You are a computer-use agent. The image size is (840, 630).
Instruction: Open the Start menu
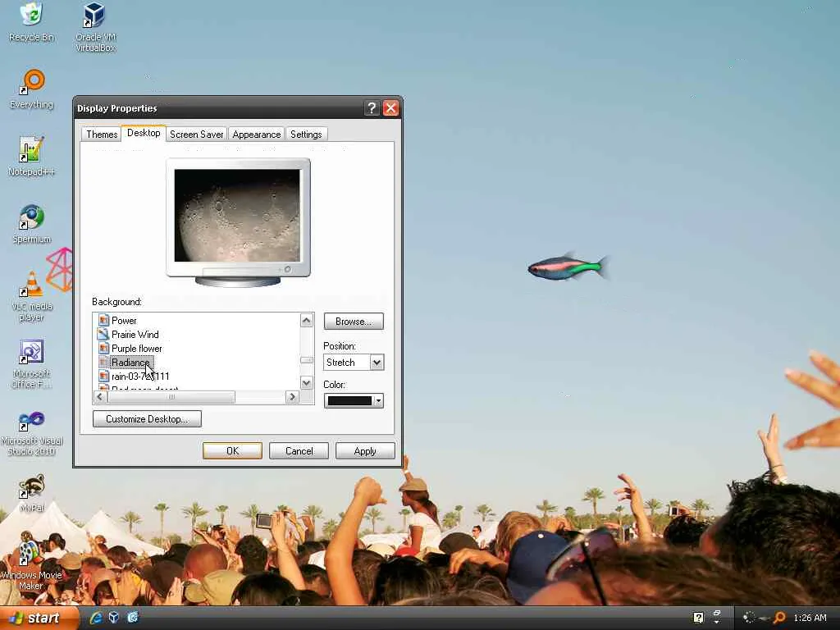tap(39, 618)
